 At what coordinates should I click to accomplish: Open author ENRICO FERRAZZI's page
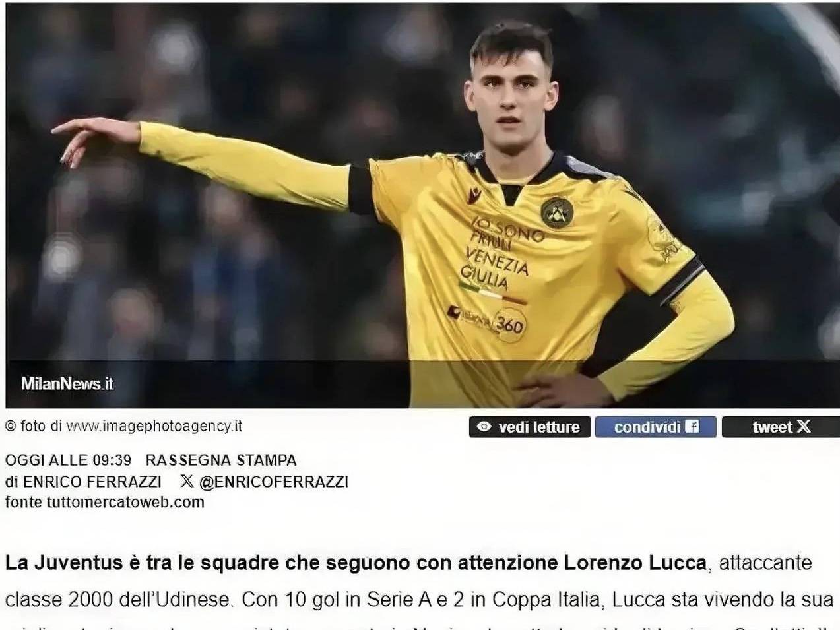(92, 482)
